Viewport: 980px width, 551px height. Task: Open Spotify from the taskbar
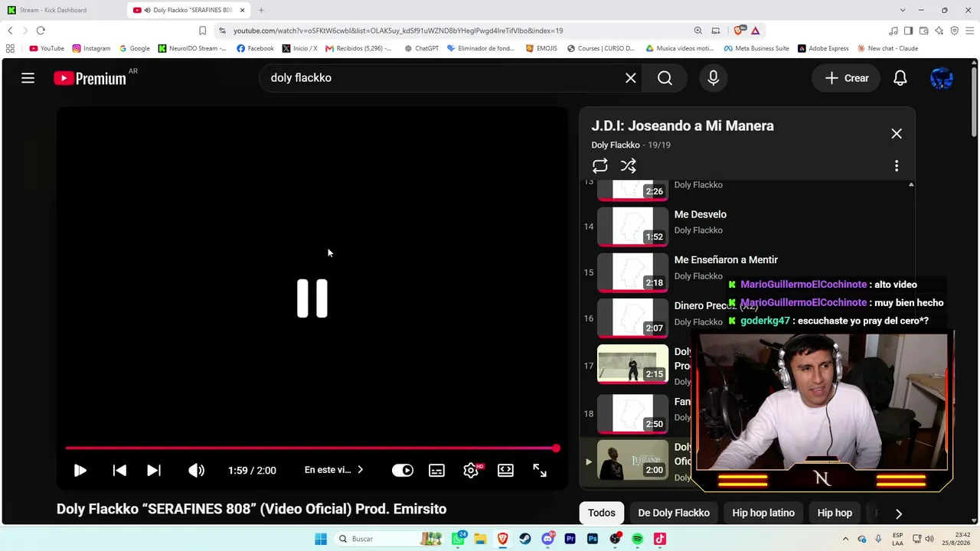coord(638,539)
